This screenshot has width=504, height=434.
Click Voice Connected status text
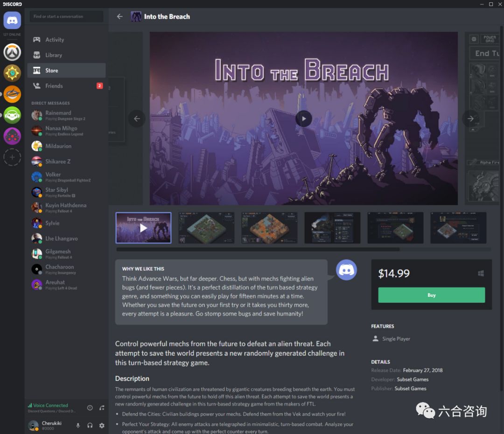[50, 406]
